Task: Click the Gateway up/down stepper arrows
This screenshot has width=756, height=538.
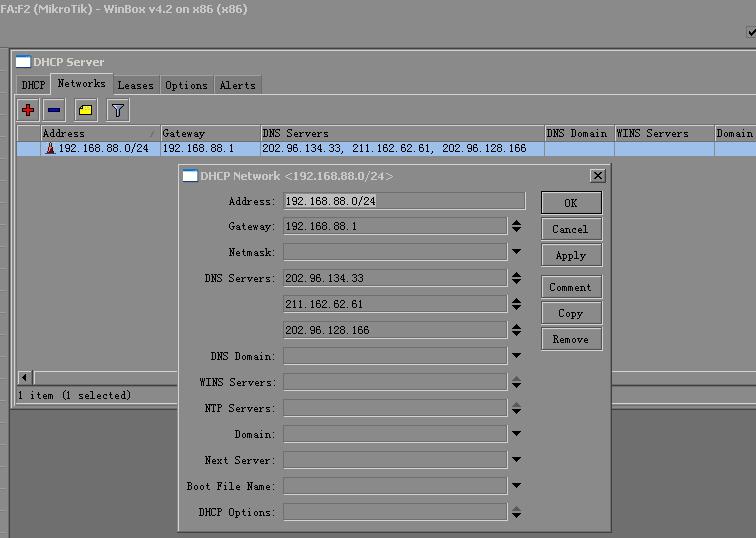Action: coord(516,226)
